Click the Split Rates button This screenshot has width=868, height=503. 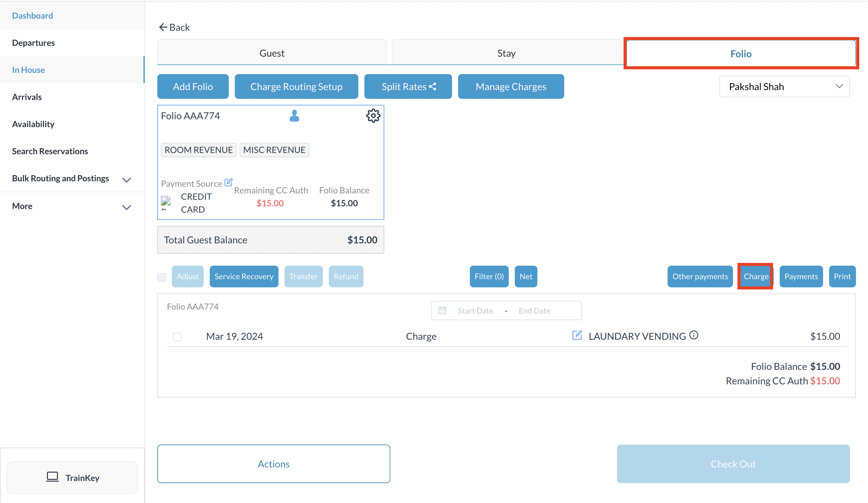[x=408, y=86]
